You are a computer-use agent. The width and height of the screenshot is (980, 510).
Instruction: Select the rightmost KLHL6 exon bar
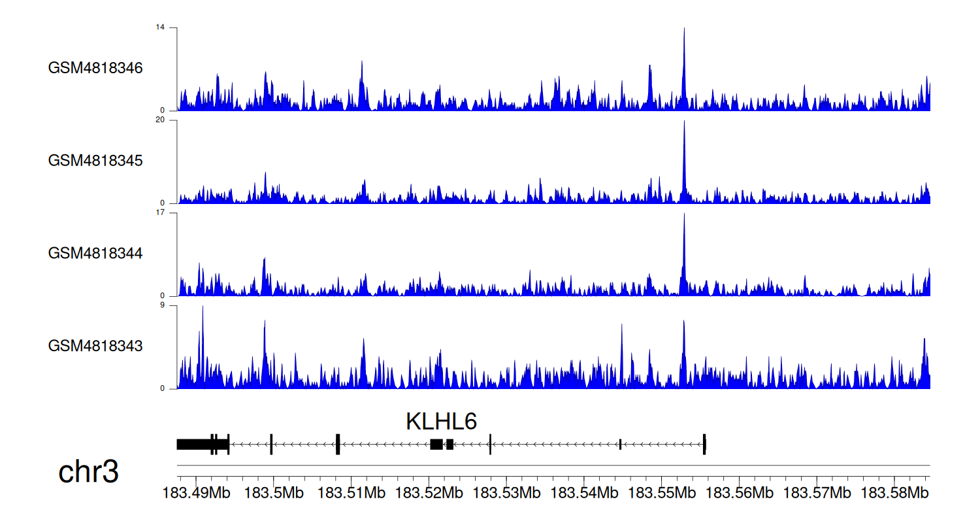coord(704,445)
